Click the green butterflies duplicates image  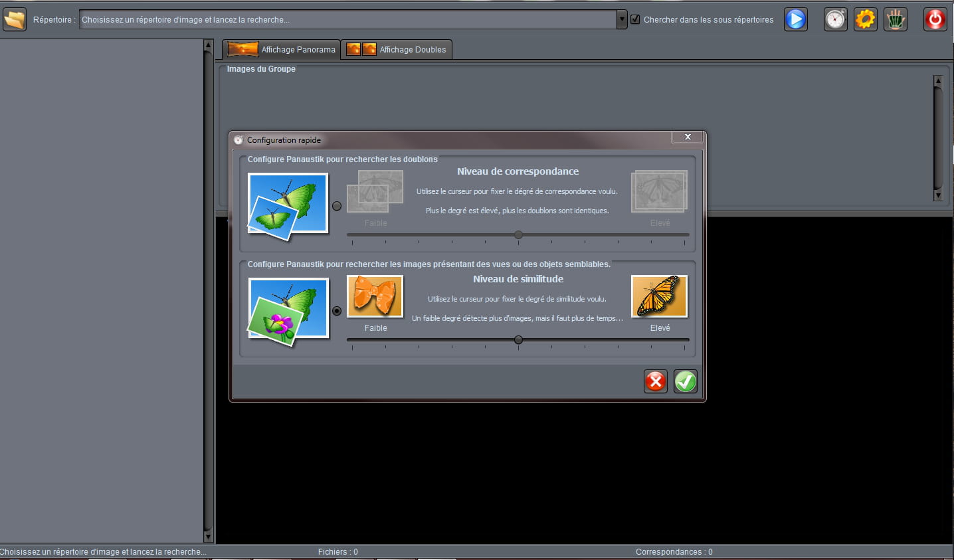[x=288, y=204]
